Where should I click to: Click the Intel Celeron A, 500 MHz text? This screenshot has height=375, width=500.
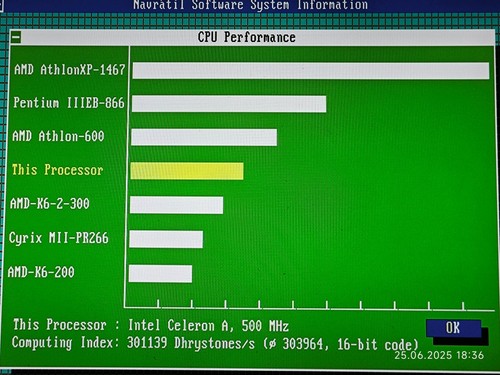pos(209,326)
